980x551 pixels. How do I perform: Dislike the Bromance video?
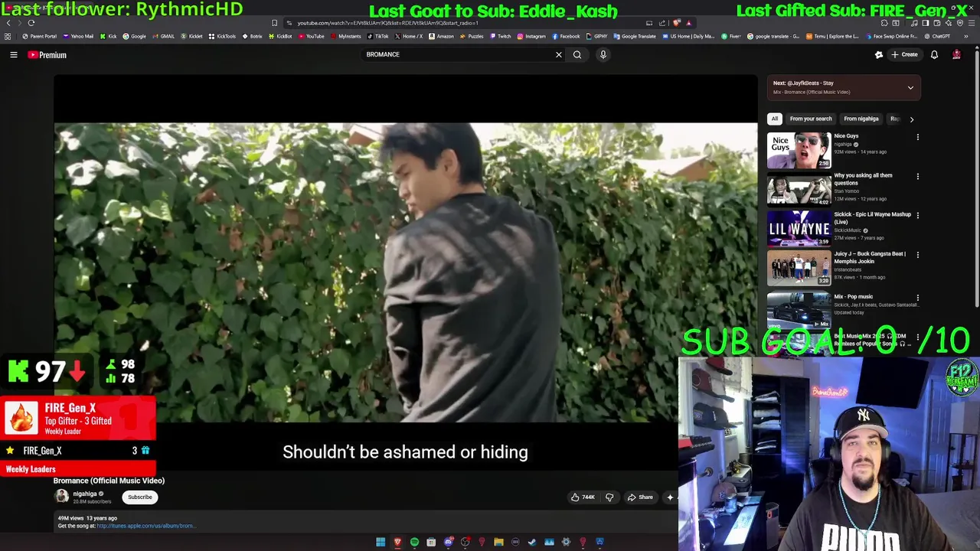click(x=609, y=497)
